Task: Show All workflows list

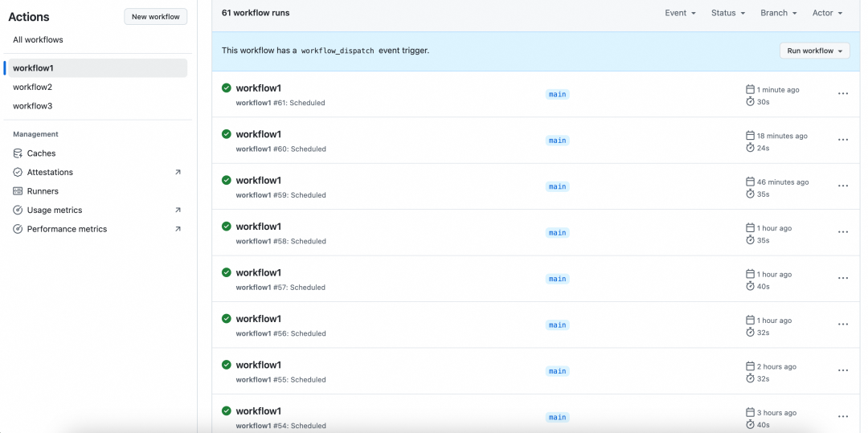Action: pyautogui.click(x=38, y=39)
